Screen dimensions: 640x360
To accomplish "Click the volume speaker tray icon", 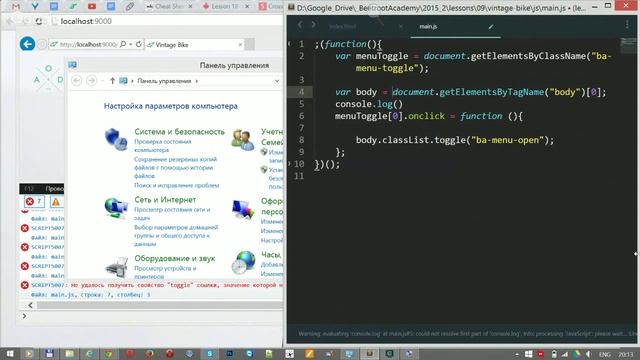I will click(588, 354).
